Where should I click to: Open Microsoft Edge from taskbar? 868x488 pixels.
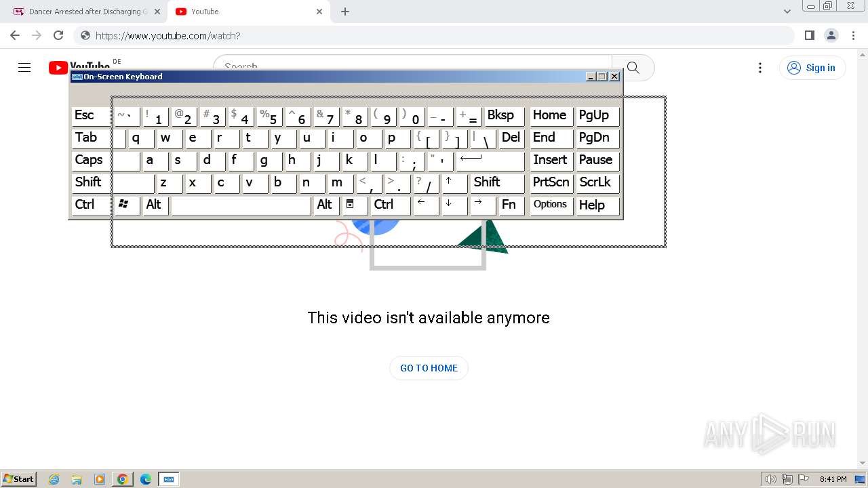point(145,479)
